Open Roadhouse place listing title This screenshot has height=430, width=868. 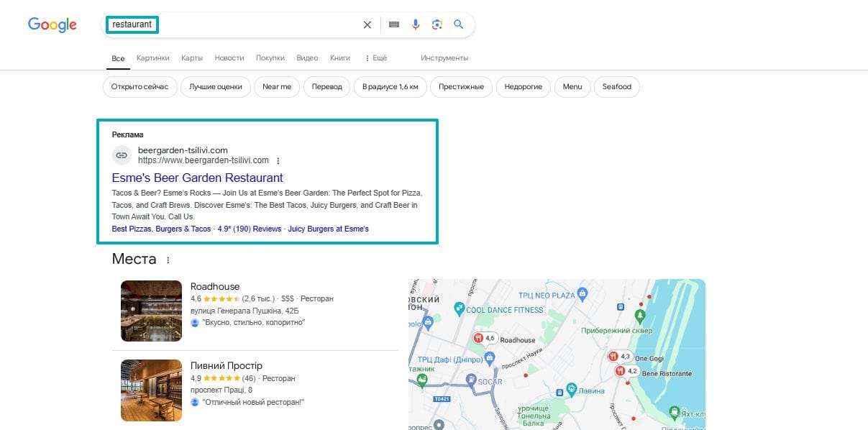click(215, 286)
